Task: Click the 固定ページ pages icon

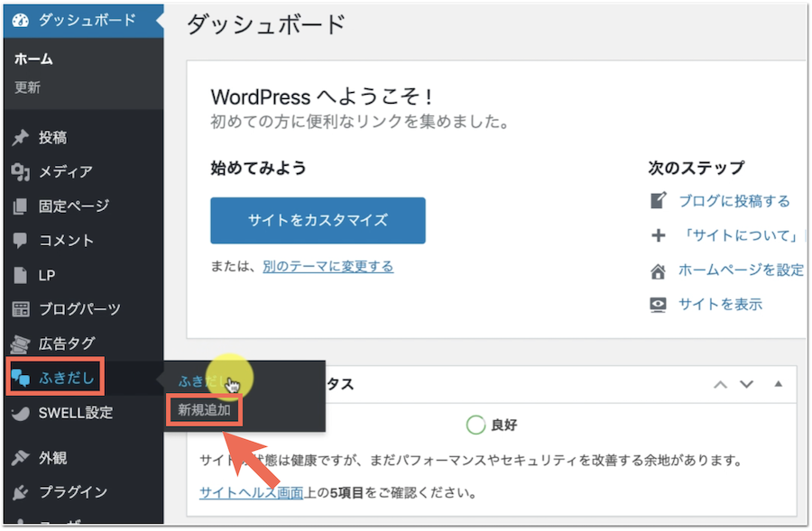Action: pos(21,206)
